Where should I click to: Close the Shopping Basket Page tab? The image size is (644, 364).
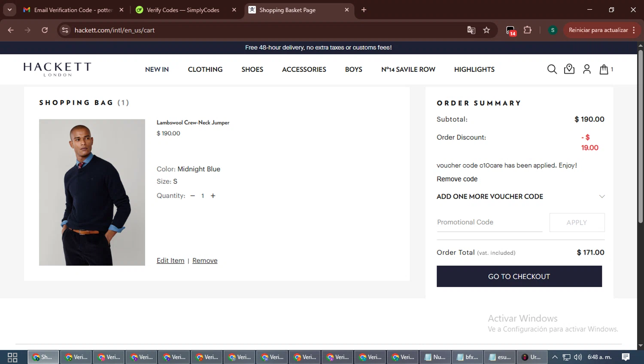point(347,10)
